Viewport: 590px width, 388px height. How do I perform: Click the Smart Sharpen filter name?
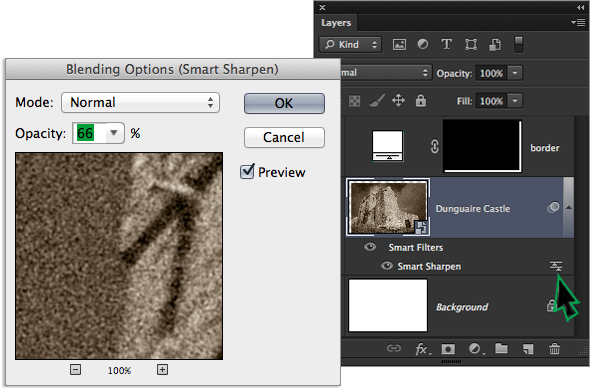(429, 266)
